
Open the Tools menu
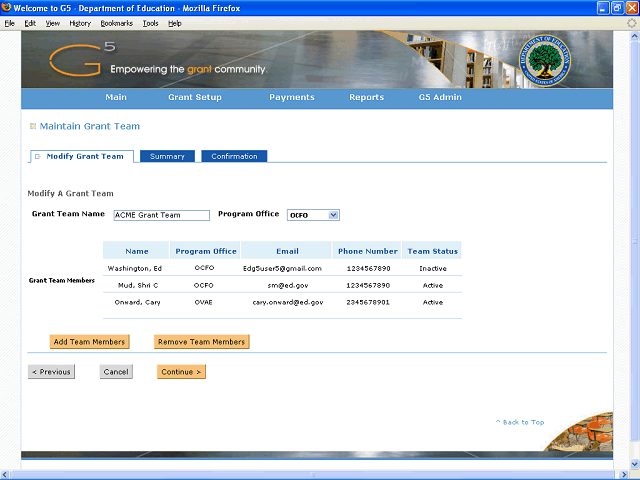150,23
